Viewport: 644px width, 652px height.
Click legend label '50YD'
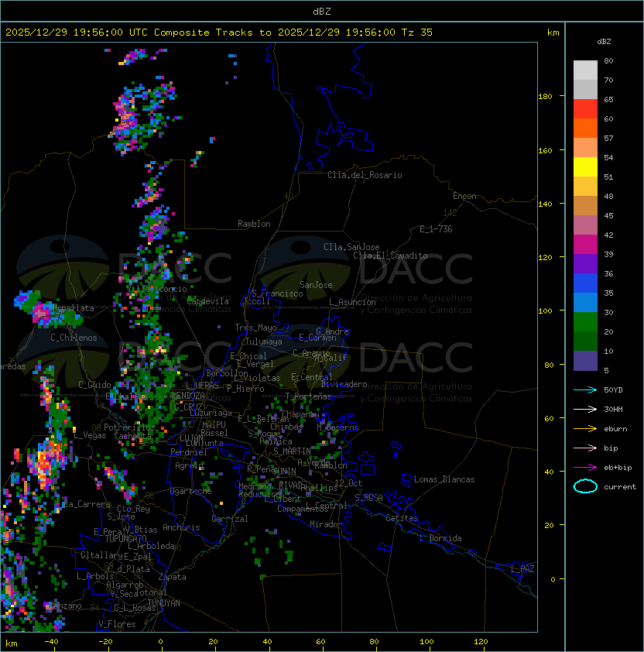[x=613, y=389]
